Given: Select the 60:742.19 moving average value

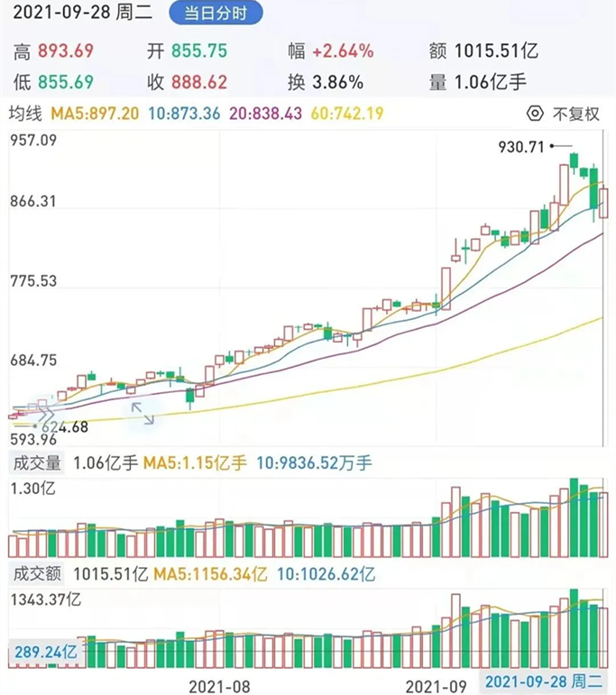Looking at the screenshot, I should 347,114.
